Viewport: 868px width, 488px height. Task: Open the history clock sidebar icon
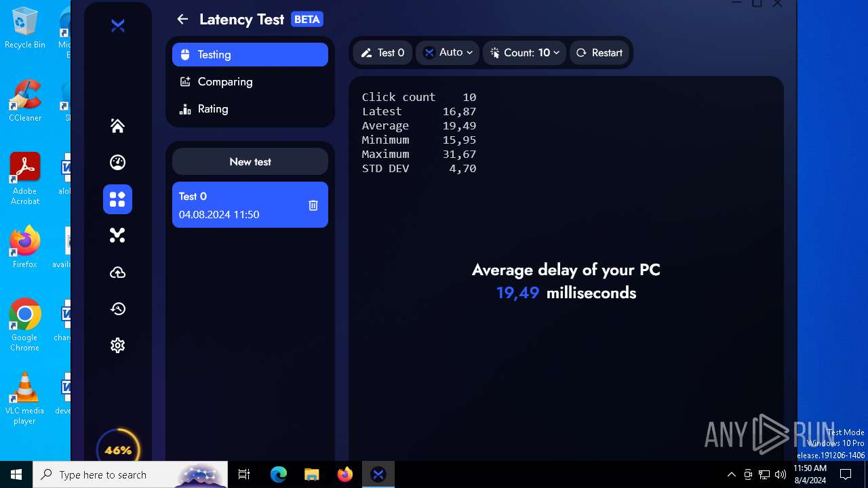pos(117,309)
